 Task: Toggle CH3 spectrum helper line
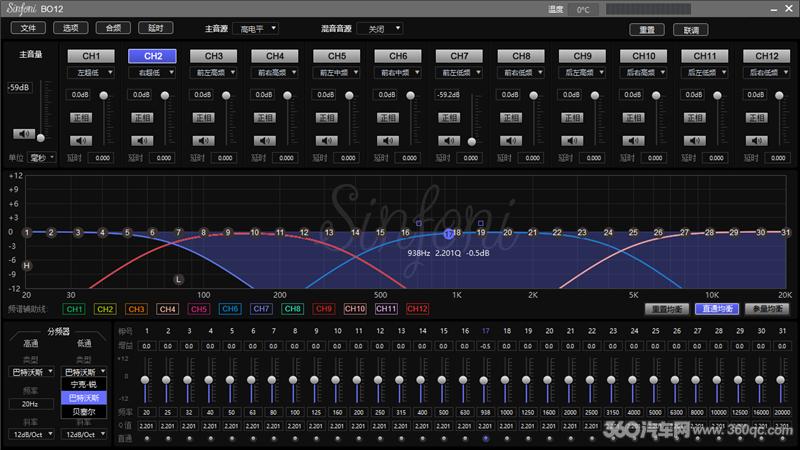click(136, 309)
